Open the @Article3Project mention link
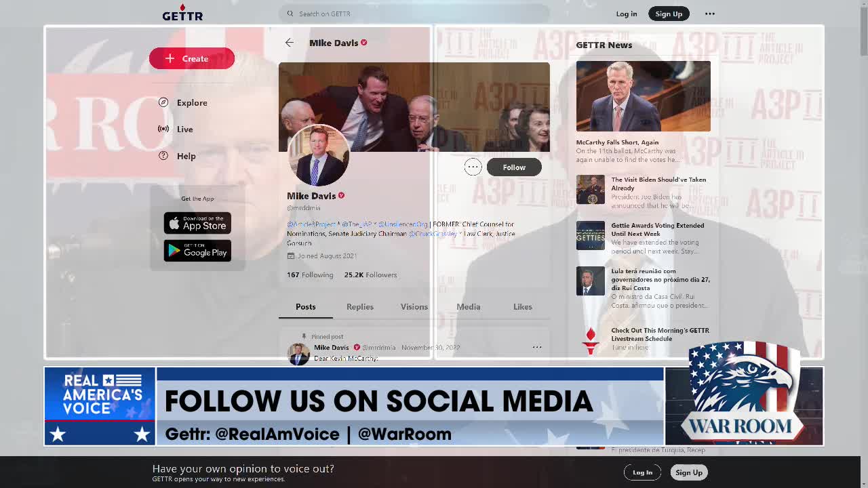Image resolution: width=868 pixels, height=488 pixels. 311,224
